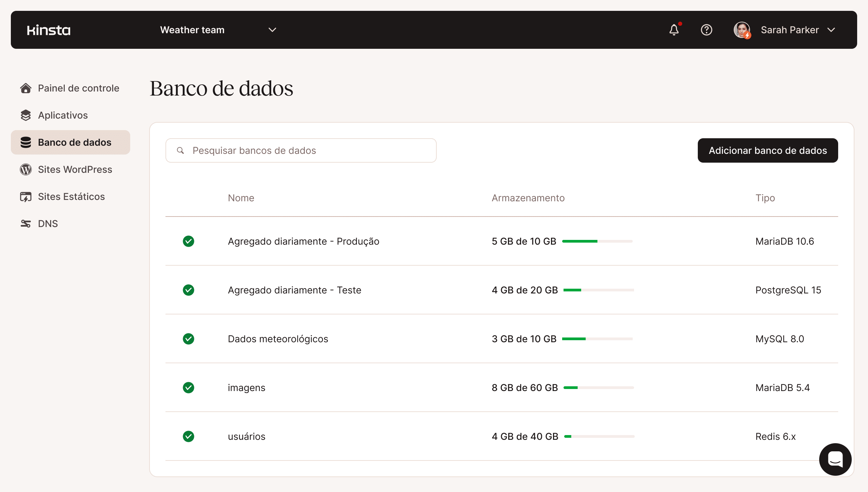Click Adicionar banco de dados button
Viewport: 868px width, 492px height.
tap(768, 150)
